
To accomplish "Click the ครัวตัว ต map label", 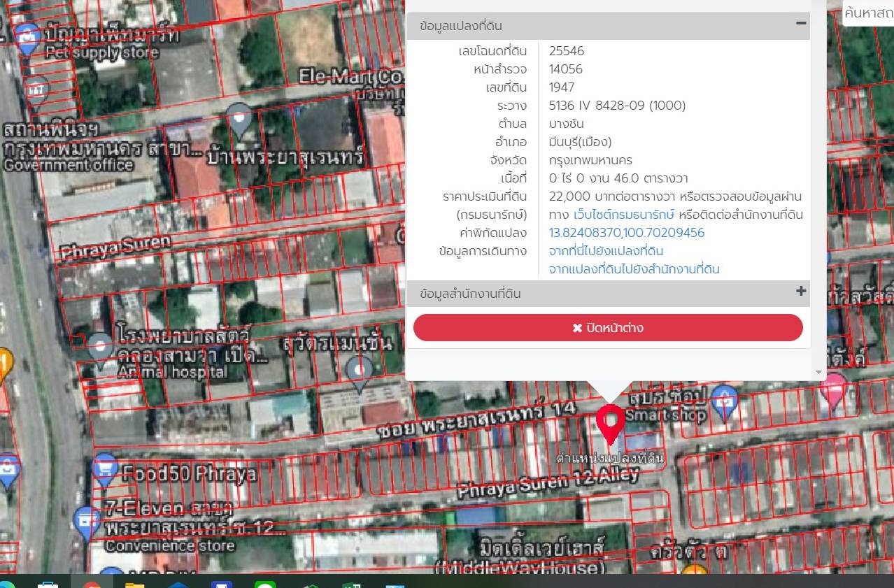I will pyautogui.click(x=688, y=552).
